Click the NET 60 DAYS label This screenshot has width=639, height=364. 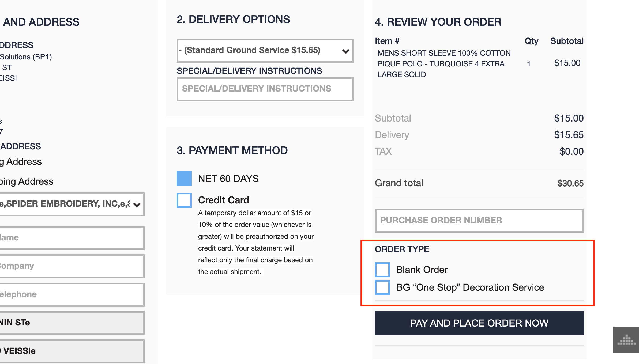click(x=228, y=179)
